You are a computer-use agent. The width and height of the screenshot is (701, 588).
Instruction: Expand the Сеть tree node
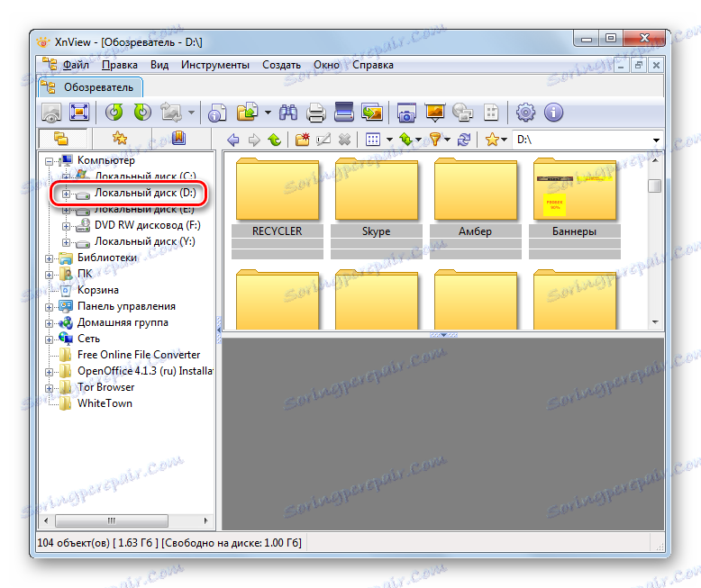(50, 339)
